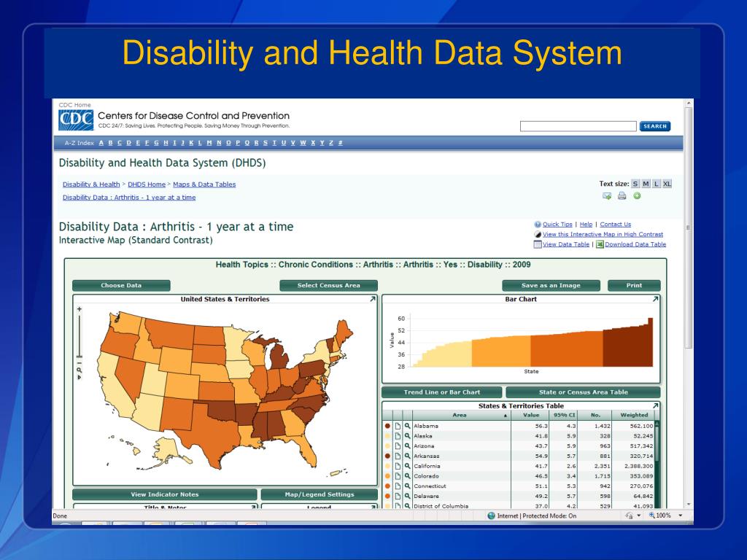Open letter D in the A-Z Index

[128, 143]
